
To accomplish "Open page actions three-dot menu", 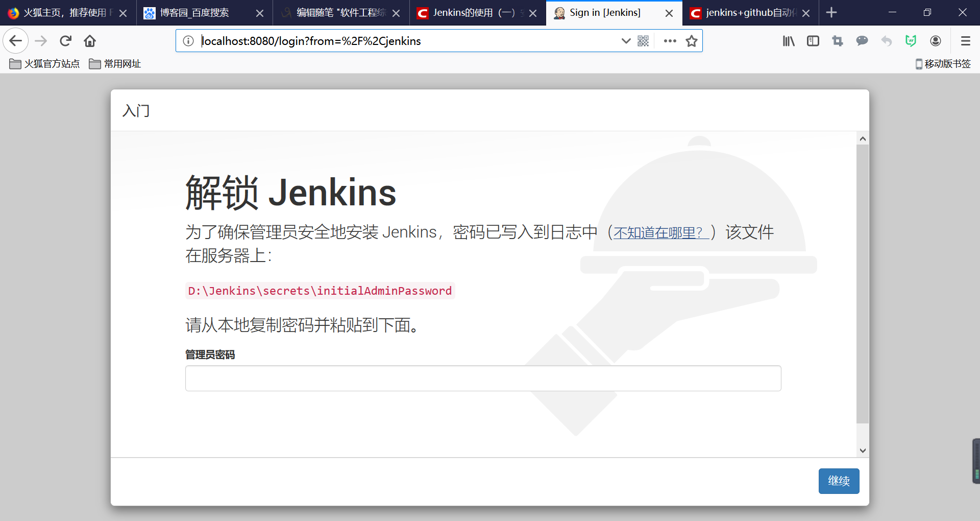I will 670,41.
